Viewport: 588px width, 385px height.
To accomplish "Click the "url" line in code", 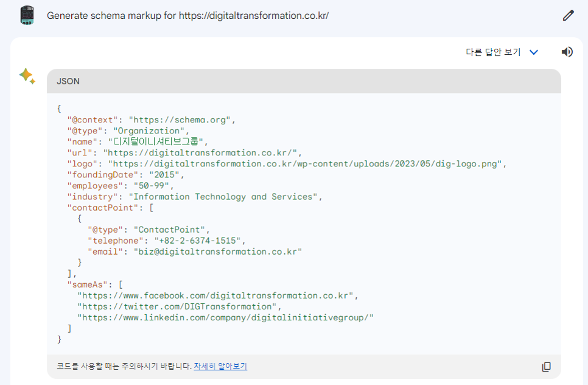I will click(x=184, y=153).
